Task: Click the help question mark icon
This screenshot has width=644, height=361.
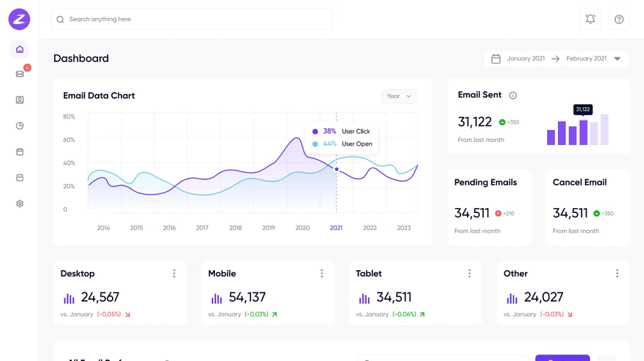Action: coord(619,19)
